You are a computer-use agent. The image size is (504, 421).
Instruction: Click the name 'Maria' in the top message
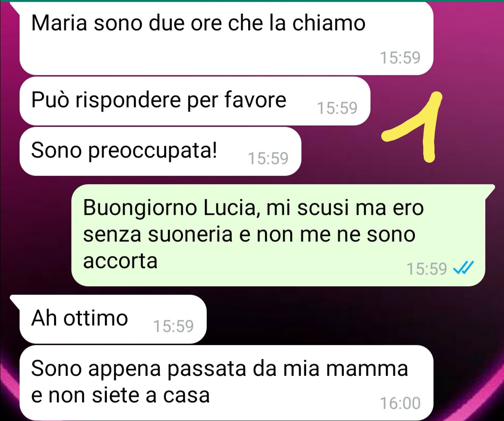tap(59, 23)
